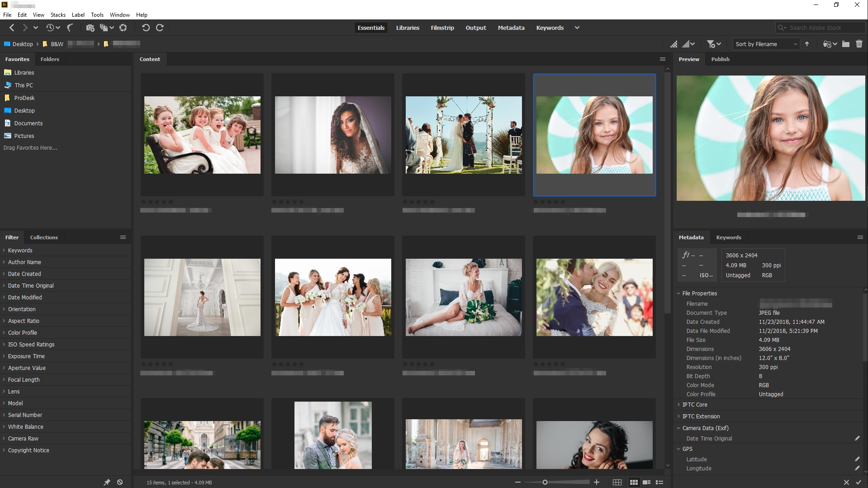Expand the IPTC Core metadata section
868x488 pixels.
point(696,404)
